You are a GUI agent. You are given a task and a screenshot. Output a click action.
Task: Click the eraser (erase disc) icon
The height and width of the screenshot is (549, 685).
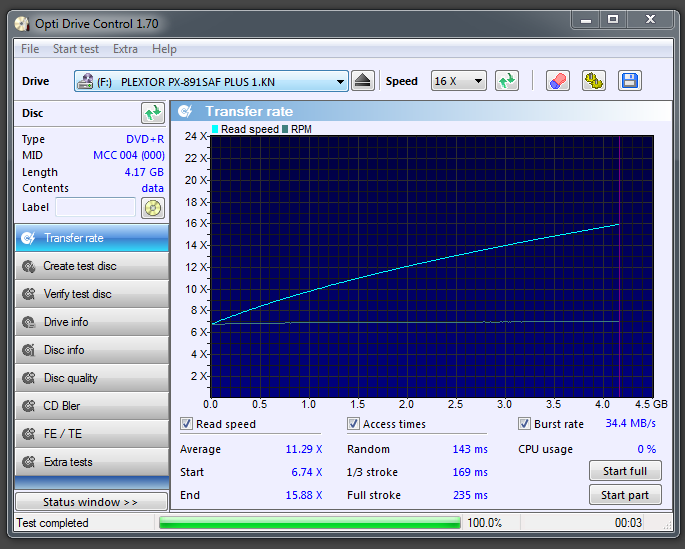click(x=558, y=81)
